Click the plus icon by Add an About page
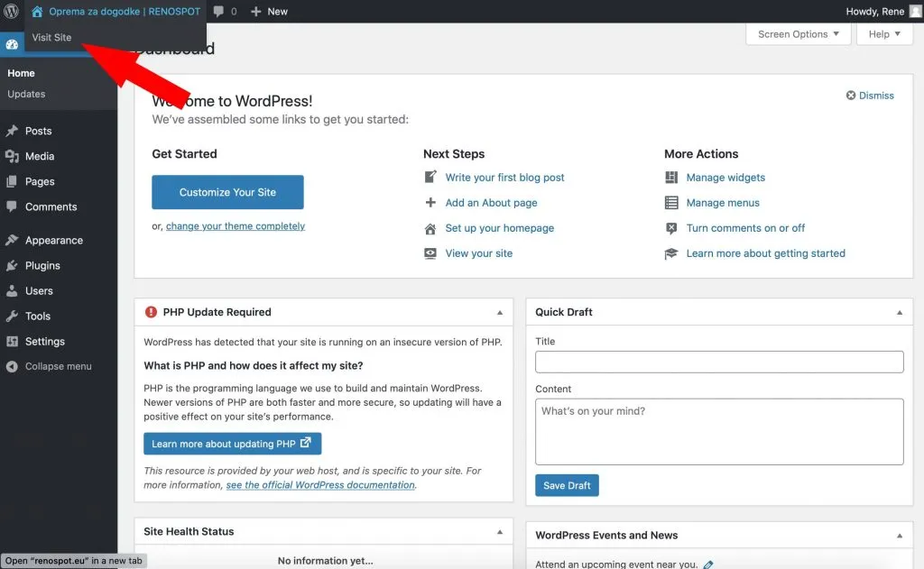 (430, 202)
